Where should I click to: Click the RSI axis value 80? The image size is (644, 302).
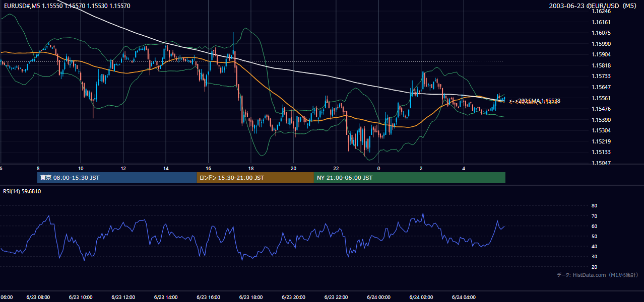[594, 206]
